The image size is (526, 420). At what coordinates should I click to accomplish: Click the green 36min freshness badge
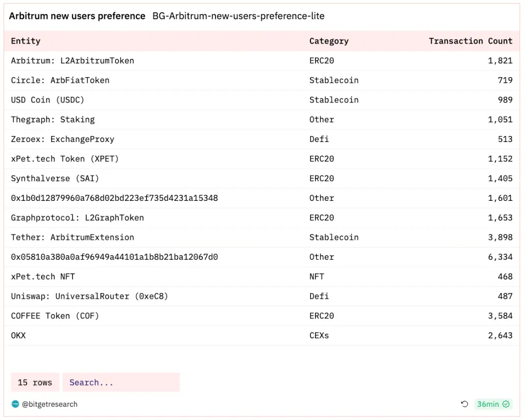click(494, 404)
